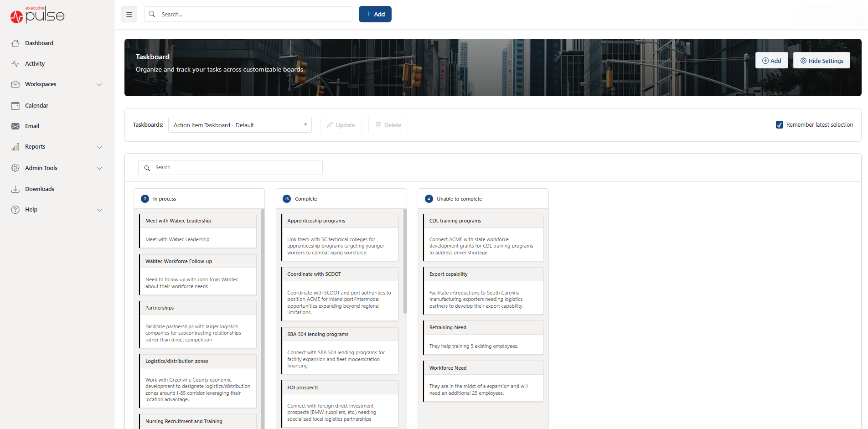Open the Calendar icon
This screenshot has width=868, height=429.
click(15, 105)
